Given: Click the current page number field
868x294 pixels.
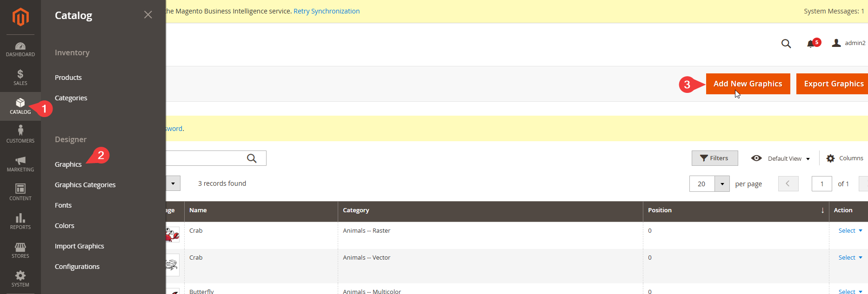Looking at the screenshot, I should (x=821, y=184).
